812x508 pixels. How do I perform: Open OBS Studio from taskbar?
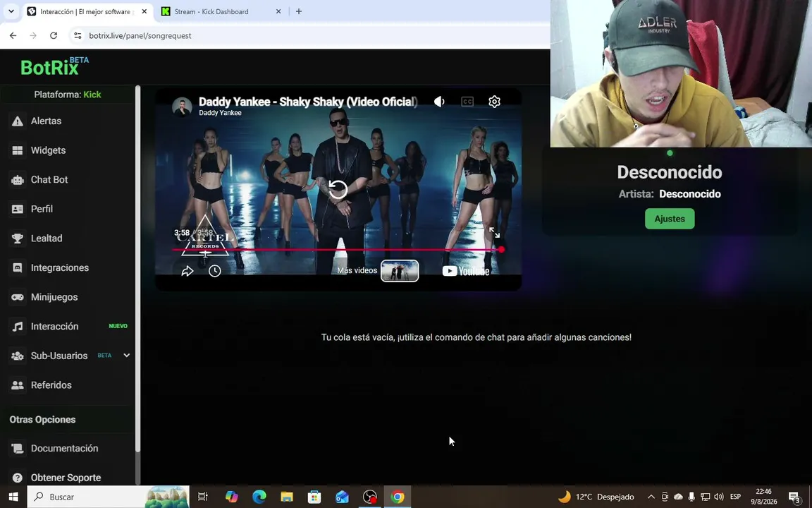(370, 497)
